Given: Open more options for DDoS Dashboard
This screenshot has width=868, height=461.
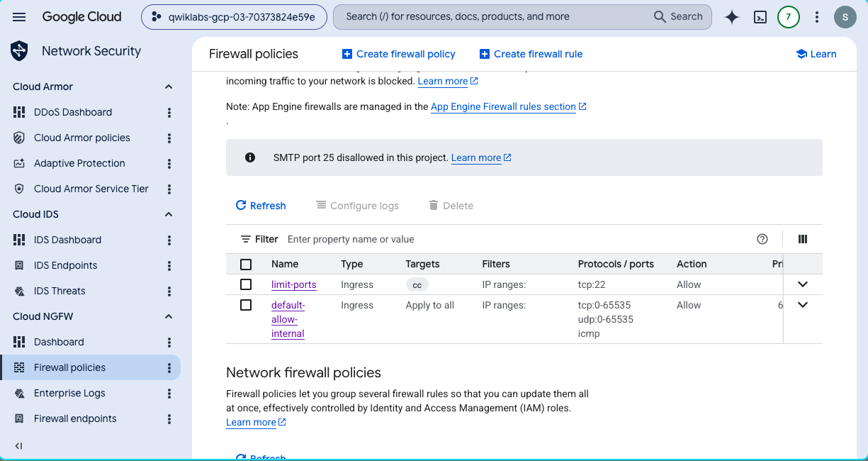Looking at the screenshot, I should click(x=169, y=112).
